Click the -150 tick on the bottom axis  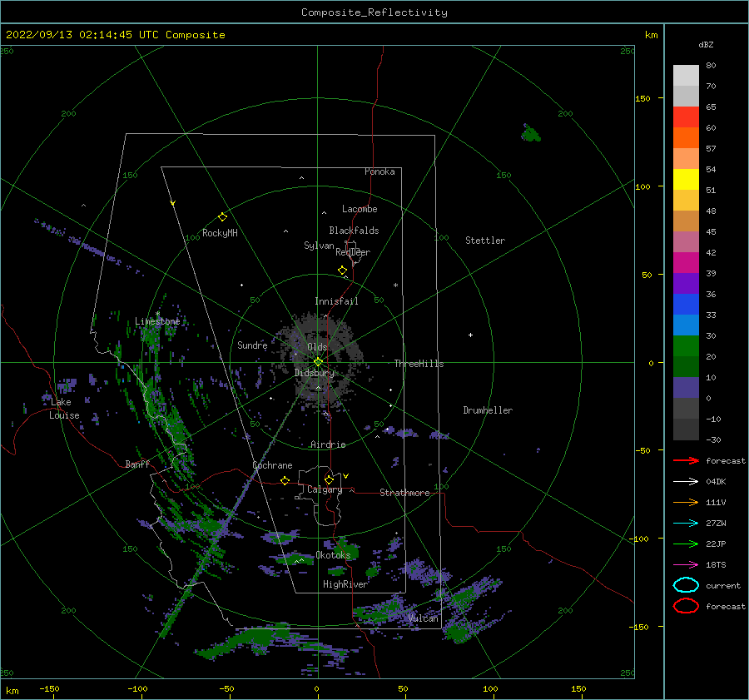pos(49,688)
